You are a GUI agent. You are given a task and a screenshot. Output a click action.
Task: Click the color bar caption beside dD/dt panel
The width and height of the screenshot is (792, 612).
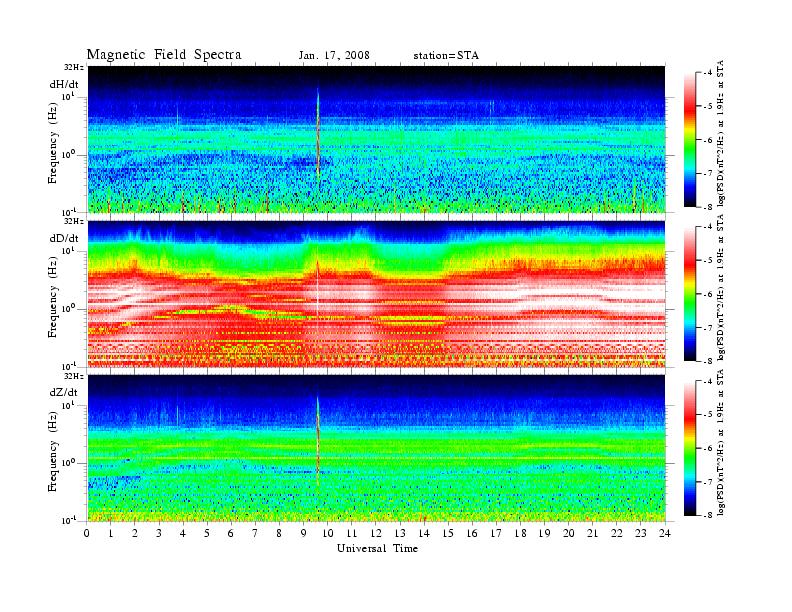pos(721,287)
